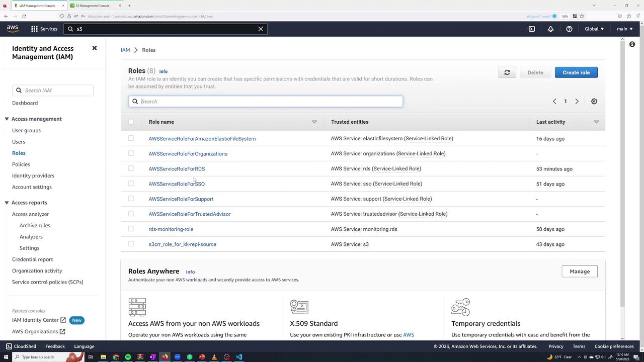
Task: Collapse the Access reports section
Action: [x=7, y=203]
